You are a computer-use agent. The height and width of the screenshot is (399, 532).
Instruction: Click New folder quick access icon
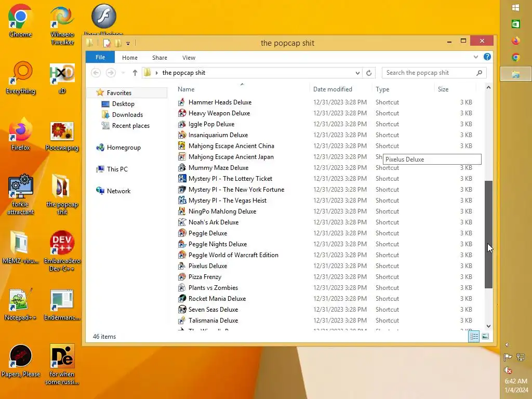118,43
